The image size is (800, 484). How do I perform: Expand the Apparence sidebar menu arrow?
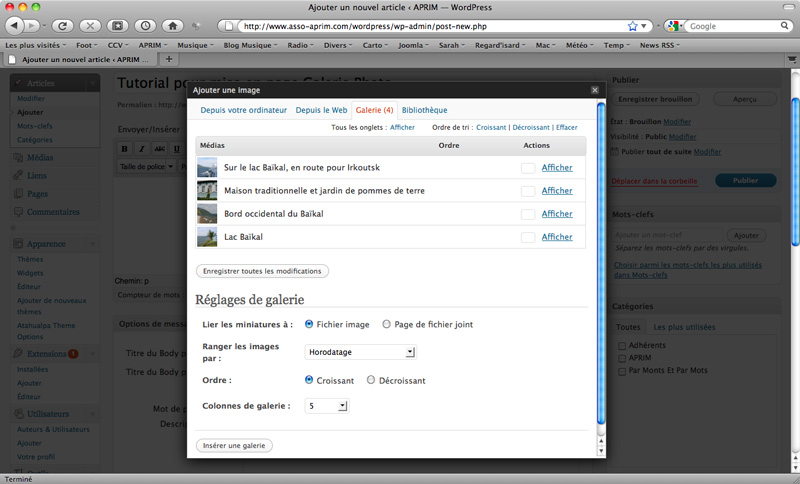click(x=92, y=244)
